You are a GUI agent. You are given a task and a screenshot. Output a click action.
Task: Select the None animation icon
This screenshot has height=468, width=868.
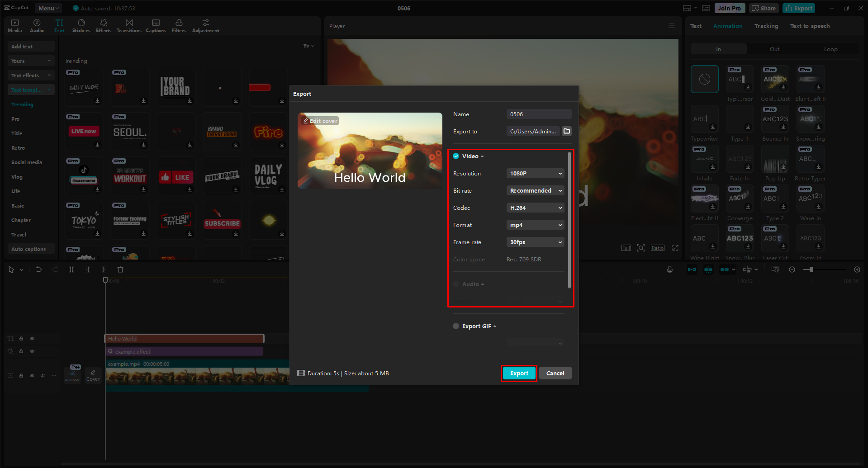pyautogui.click(x=705, y=79)
